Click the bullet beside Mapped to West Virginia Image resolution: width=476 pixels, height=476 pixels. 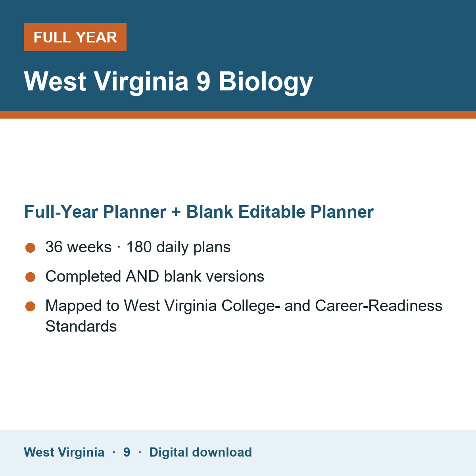(31, 306)
